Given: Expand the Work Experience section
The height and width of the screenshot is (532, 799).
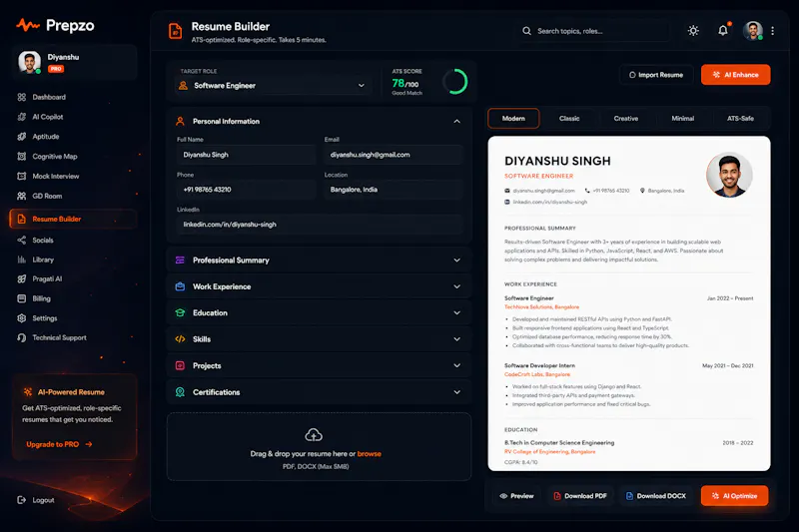Looking at the screenshot, I should [x=319, y=286].
